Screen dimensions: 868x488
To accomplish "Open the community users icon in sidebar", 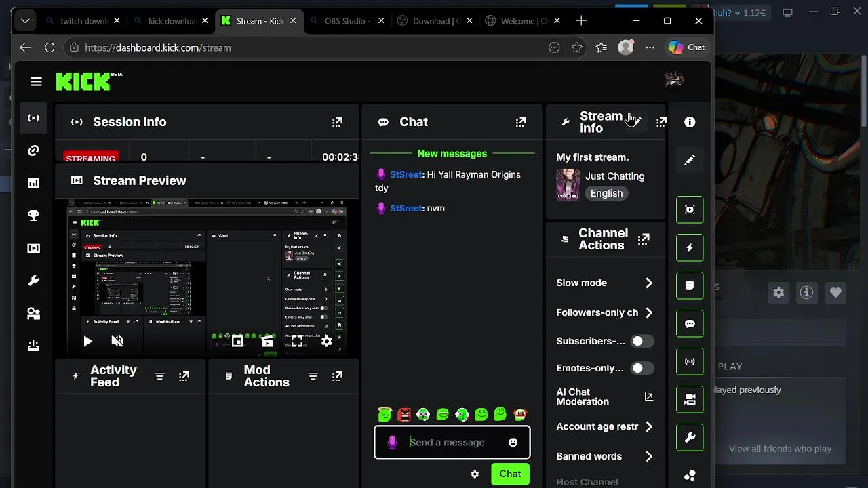I will coord(33,313).
